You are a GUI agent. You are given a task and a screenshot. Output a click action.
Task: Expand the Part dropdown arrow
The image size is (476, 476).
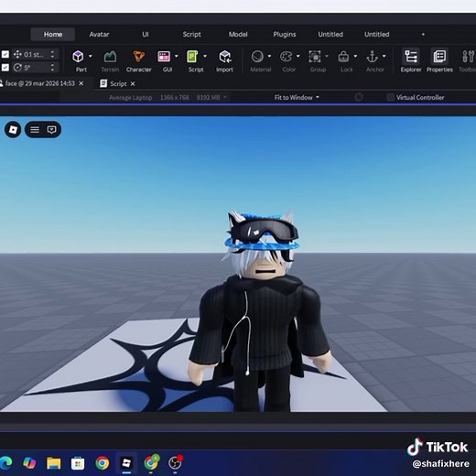[x=91, y=56]
